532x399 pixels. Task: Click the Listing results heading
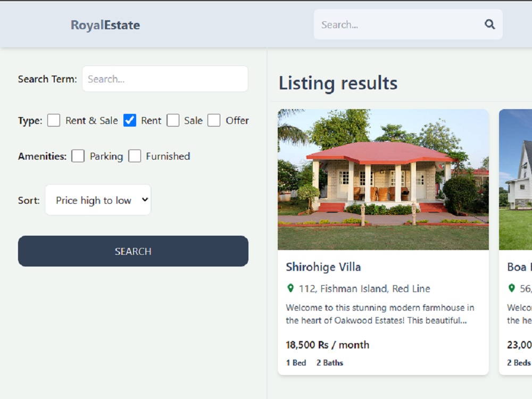coord(338,83)
